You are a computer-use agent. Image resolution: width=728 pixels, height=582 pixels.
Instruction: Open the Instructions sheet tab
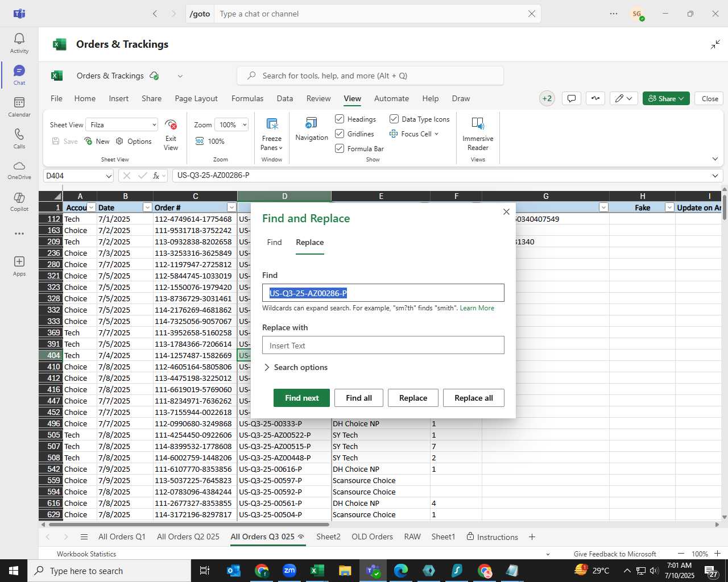click(492, 537)
